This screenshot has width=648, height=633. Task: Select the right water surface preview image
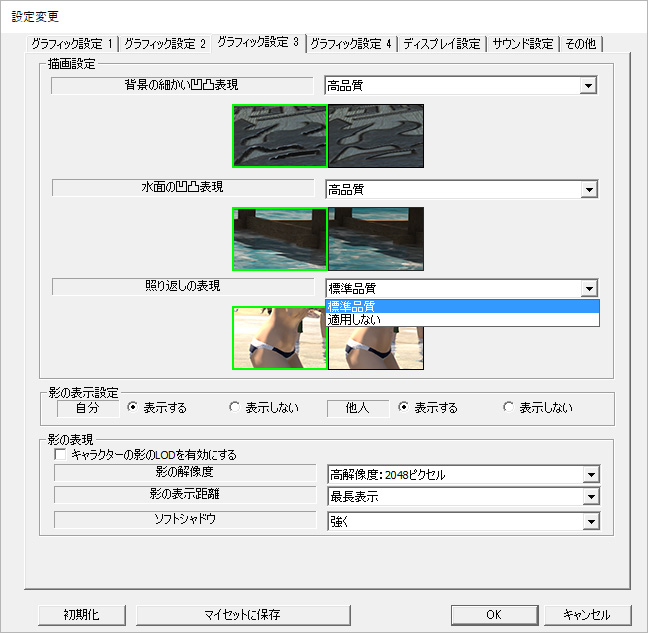tap(376, 239)
